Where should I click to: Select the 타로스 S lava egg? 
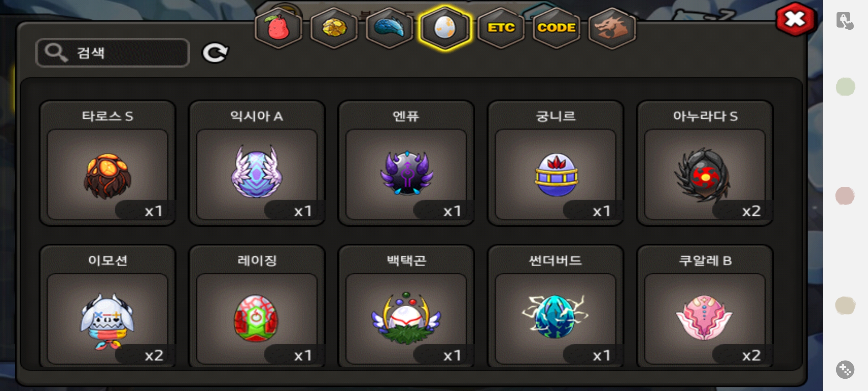[x=107, y=163]
